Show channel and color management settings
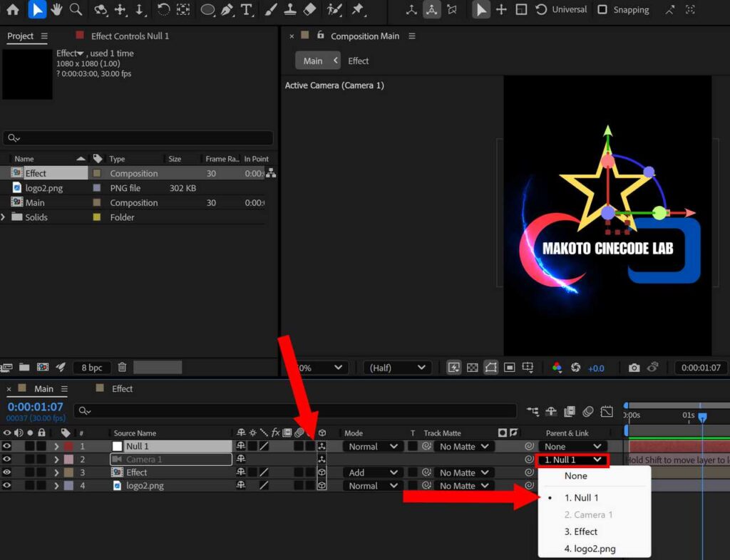The height and width of the screenshot is (560, 730). coord(557,368)
